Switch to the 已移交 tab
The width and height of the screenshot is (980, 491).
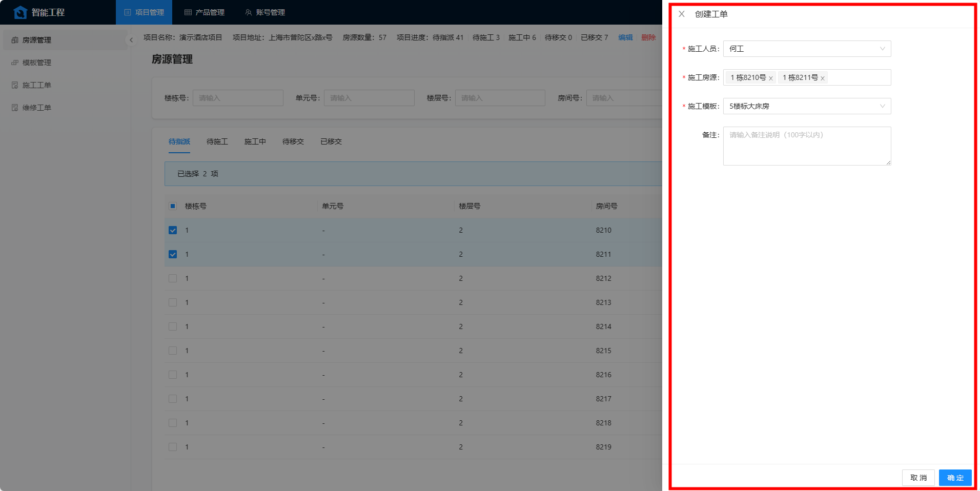tap(331, 141)
